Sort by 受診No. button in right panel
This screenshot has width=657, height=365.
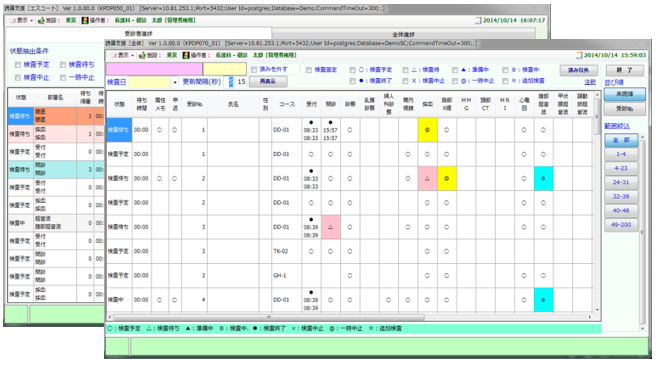point(625,109)
